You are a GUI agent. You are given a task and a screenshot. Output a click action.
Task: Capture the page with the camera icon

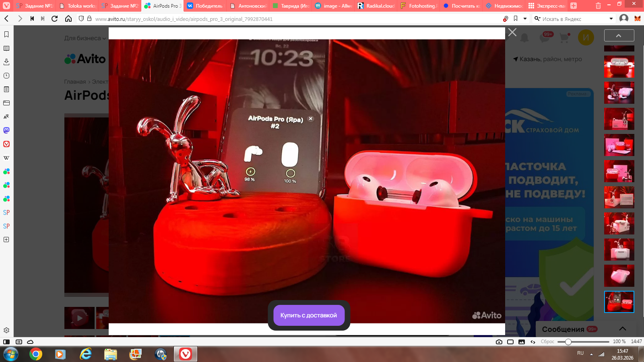click(499, 342)
